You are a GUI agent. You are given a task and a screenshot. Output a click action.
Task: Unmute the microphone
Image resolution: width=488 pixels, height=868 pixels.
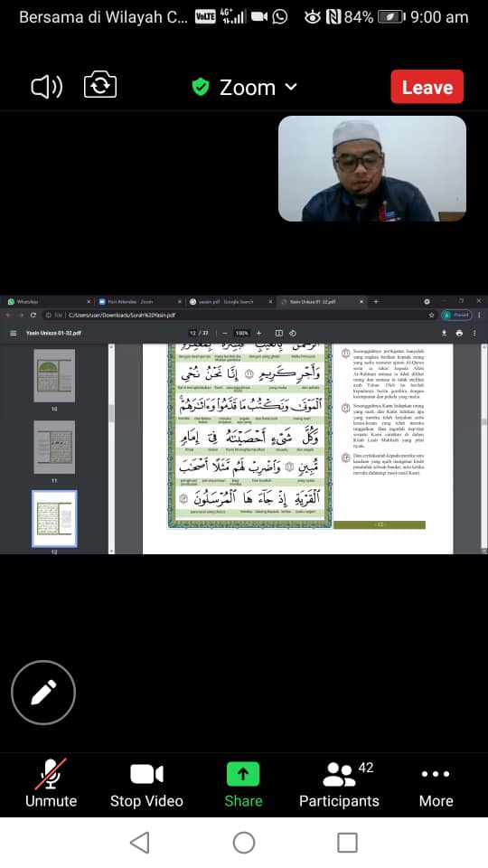[x=51, y=782]
